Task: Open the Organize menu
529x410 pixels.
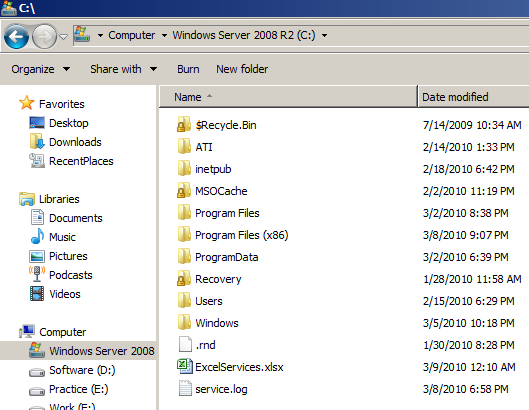Action: pos(40,69)
